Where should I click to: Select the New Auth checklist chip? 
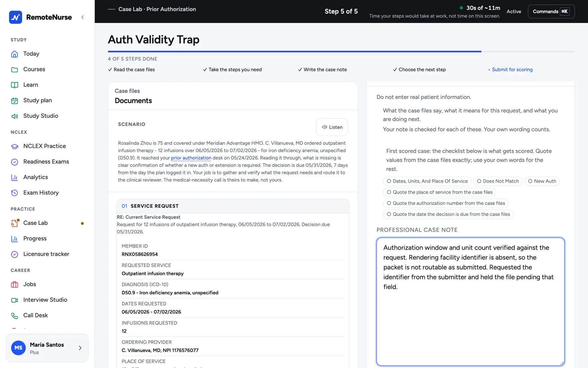(x=542, y=181)
